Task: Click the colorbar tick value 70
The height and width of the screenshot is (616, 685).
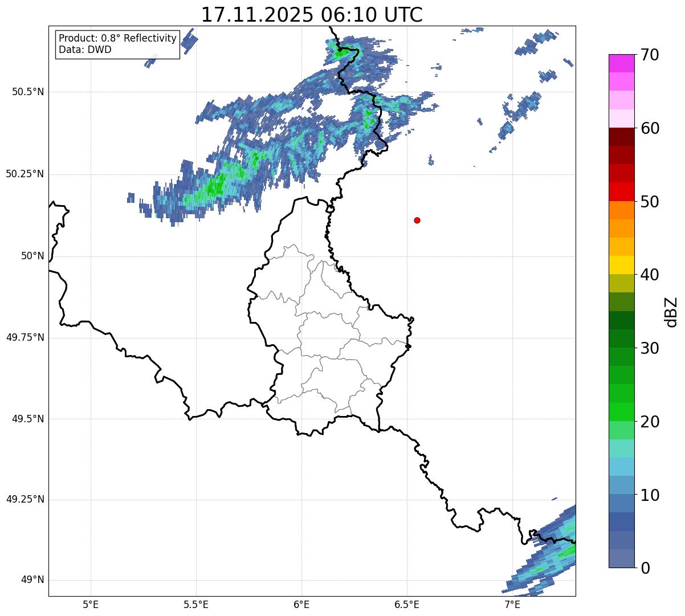Action: (x=650, y=55)
